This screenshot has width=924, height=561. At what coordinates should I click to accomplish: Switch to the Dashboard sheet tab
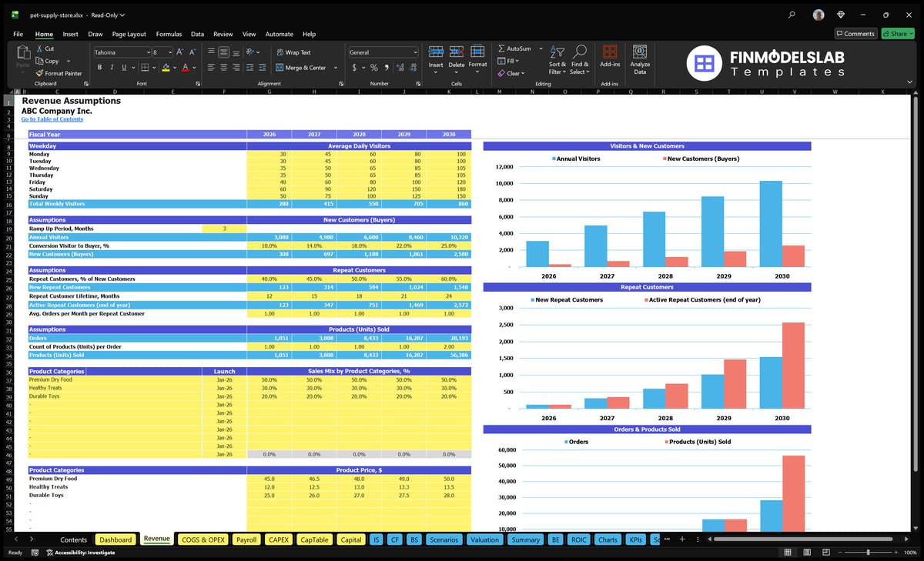115,539
